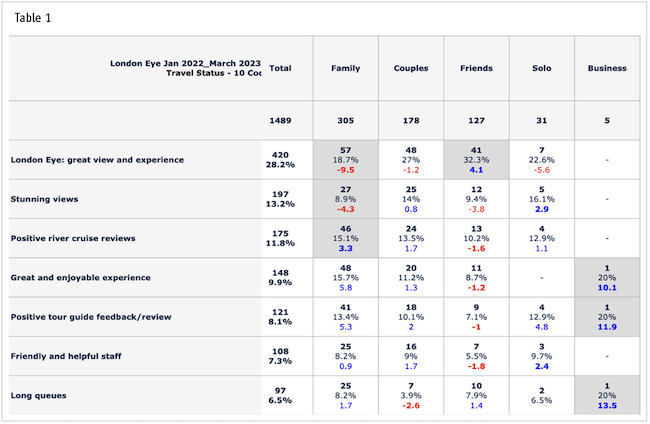Select the Couples column header
This screenshot has height=424, width=650.
tap(411, 69)
